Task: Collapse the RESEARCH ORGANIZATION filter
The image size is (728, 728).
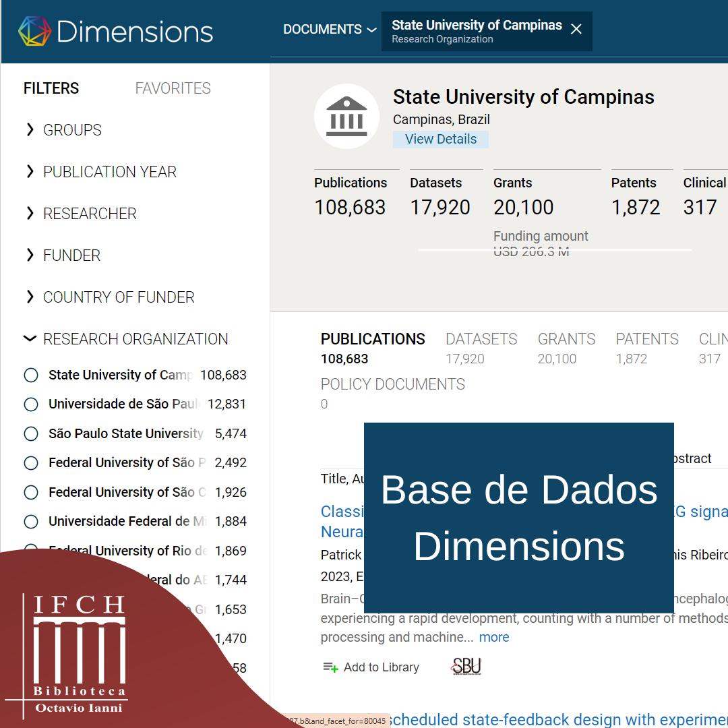Action: [x=30, y=338]
